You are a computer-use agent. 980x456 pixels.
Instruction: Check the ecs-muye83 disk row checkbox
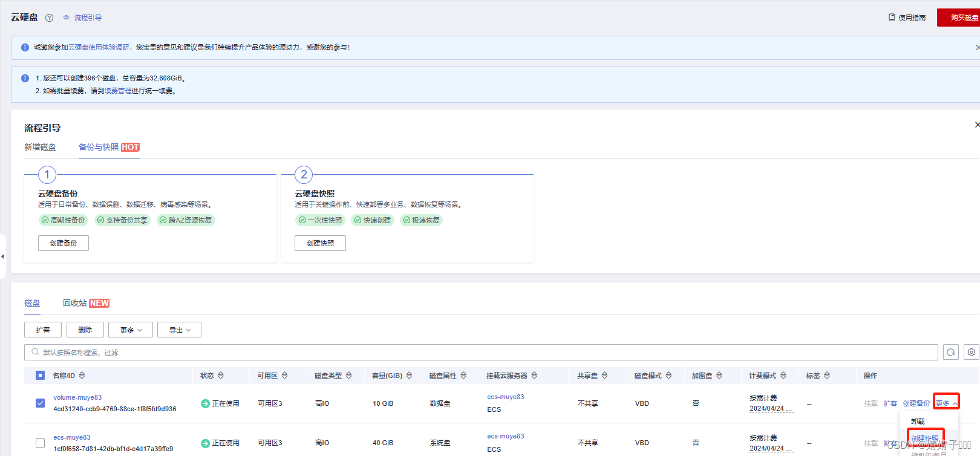click(x=40, y=443)
